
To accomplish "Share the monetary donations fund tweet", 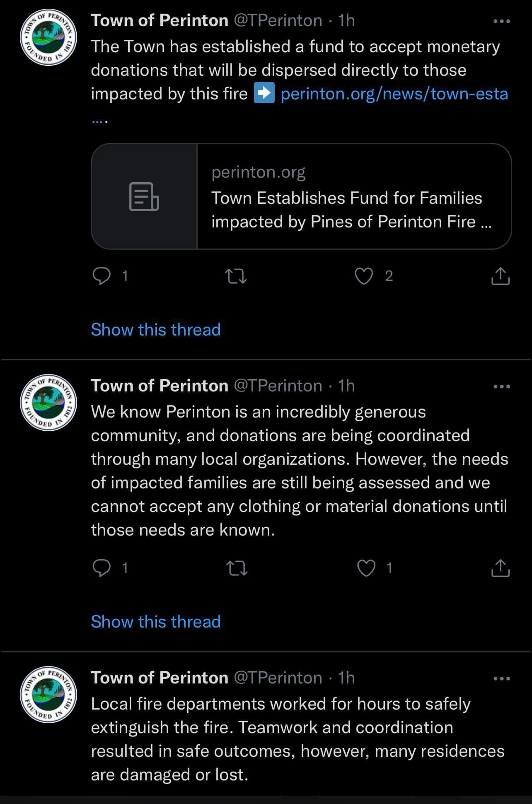I will 500,276.
